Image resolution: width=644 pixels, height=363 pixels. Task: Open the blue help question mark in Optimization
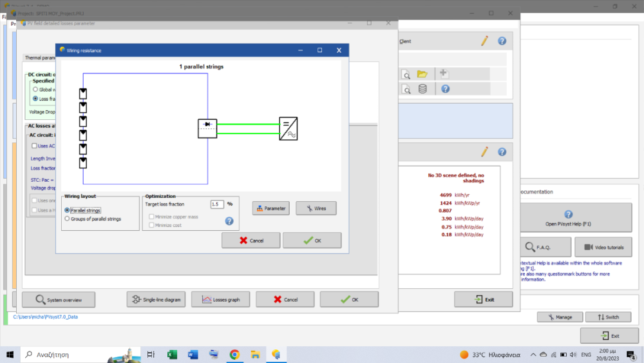tap(229, 221)
